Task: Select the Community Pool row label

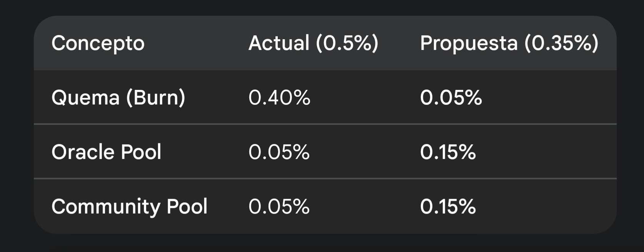Action: [x=129, y=207]
